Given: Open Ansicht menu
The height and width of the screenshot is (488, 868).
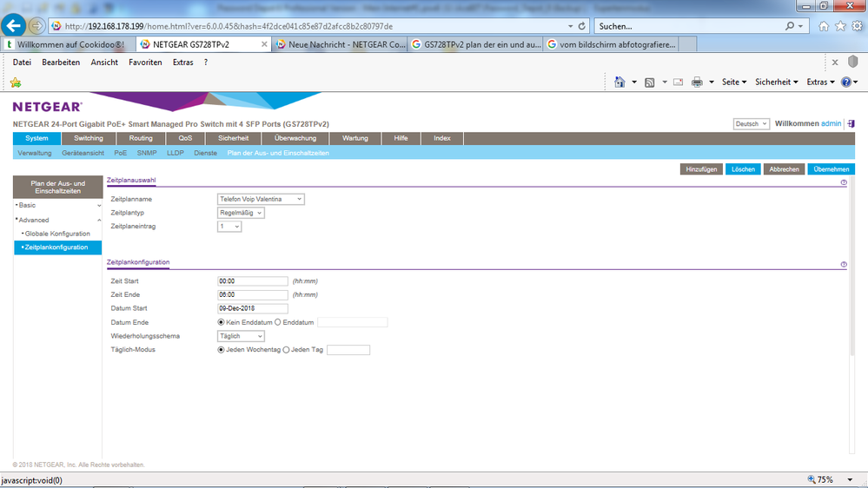Looking at the screenshot, I should pos(104,63).
